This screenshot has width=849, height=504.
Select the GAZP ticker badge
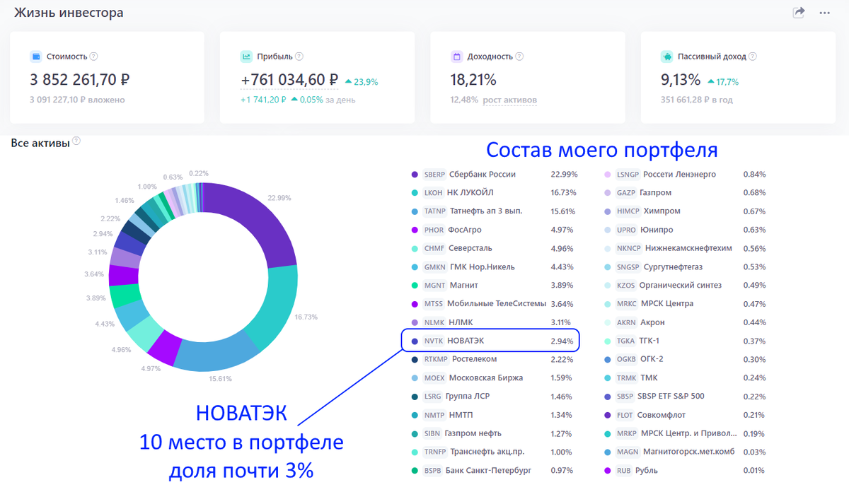(x=626, y=193)
